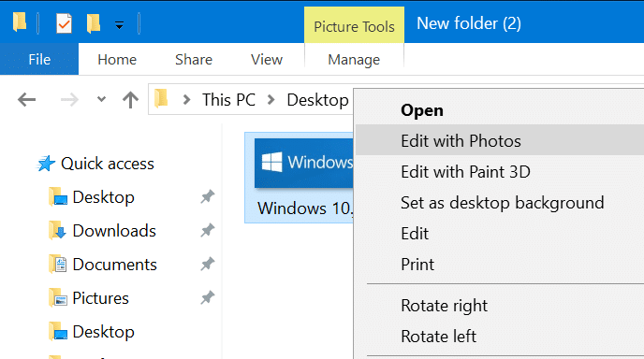Image resolution: width=644 pixels, height=359 pixels.
Task: Select the Picture Tools contextual tab
Action: (354, 25)
